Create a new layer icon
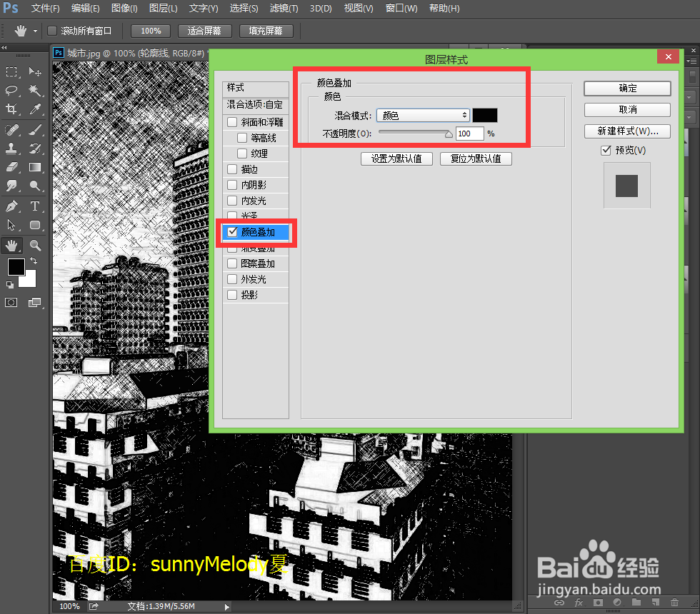Image resolution: width=700 pixels, height=614 pixels. pos(656,603)
